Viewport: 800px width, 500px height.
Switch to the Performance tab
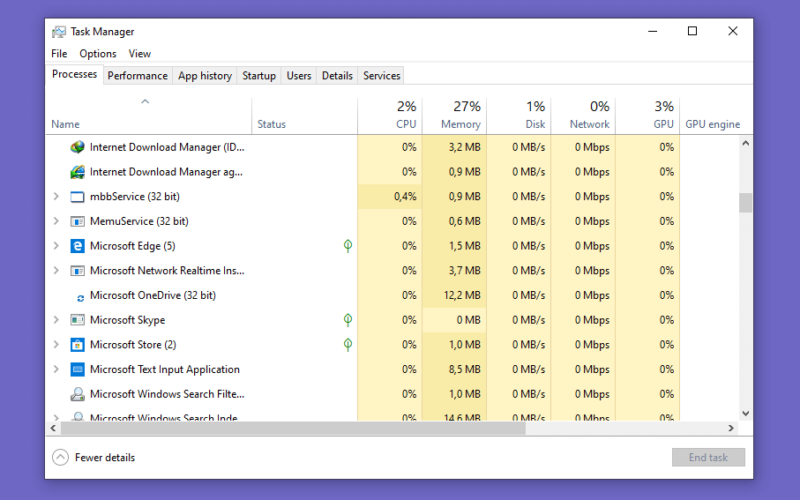(137, 76)
